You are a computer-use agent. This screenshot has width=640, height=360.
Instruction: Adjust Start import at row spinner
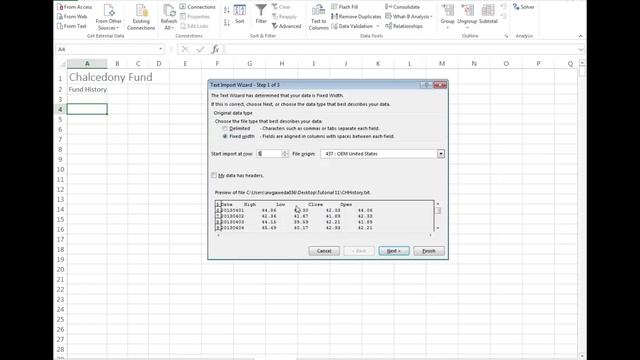285,154
